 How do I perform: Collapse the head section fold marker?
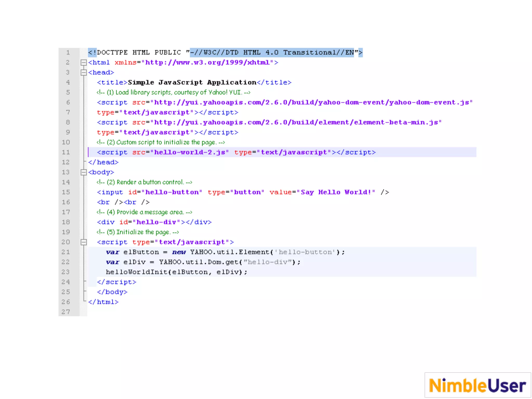83,72
